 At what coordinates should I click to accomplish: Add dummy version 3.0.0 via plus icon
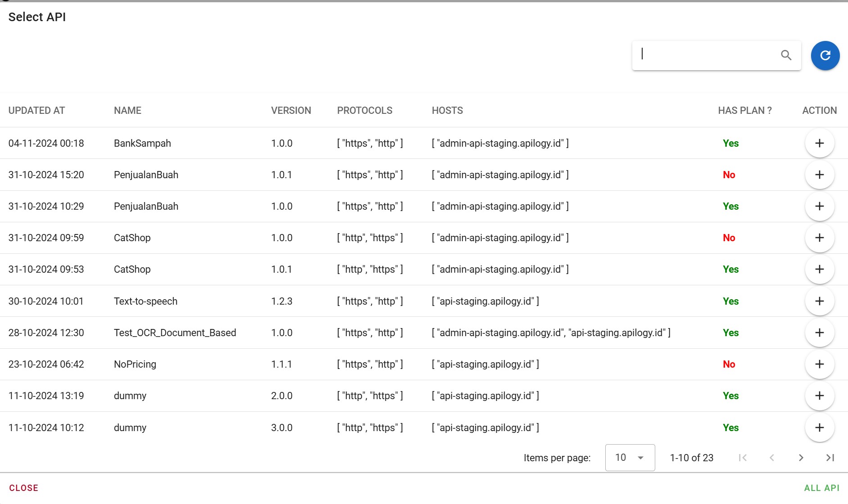[x=819, y=427]
